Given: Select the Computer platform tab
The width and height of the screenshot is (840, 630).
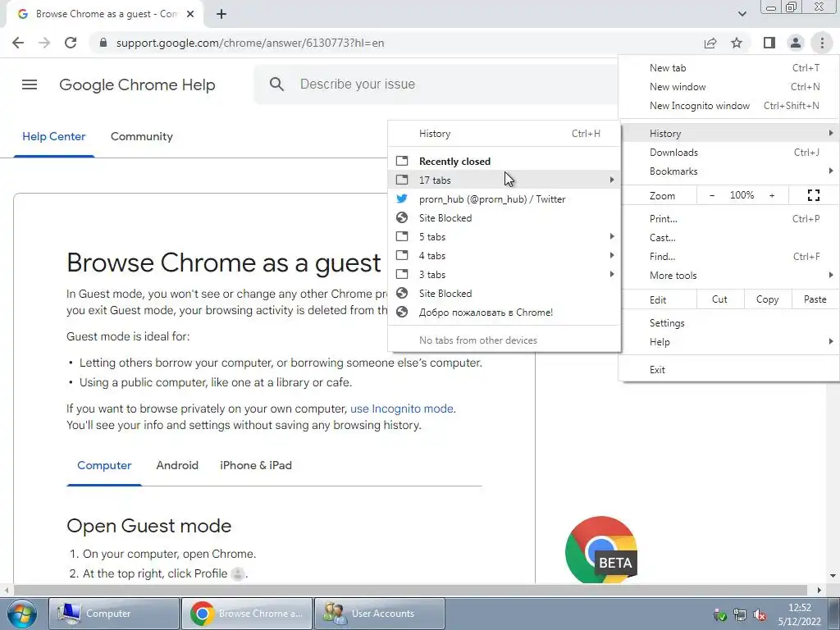Looking at the screenshot, I should point(104,466).
